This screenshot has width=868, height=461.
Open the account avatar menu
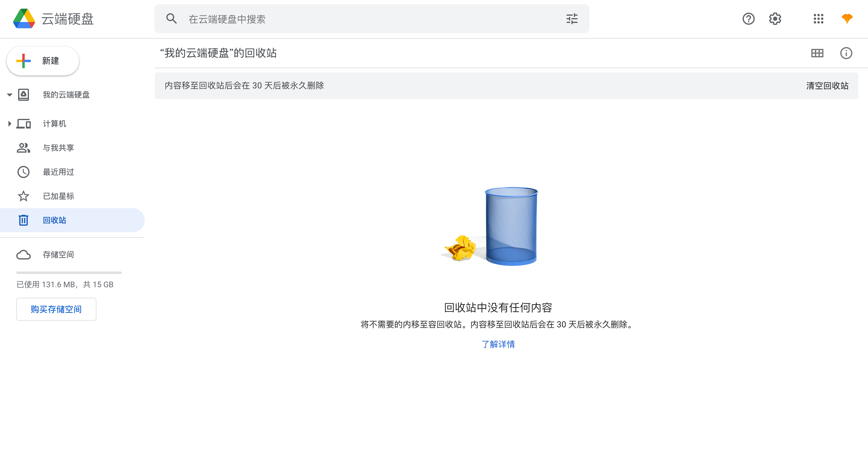847,19
